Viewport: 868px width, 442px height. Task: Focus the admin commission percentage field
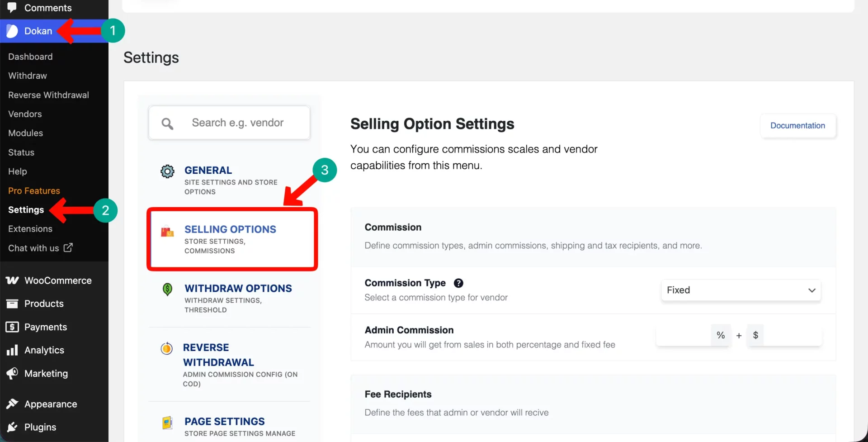pyautogui.click(x=684, y=335)
